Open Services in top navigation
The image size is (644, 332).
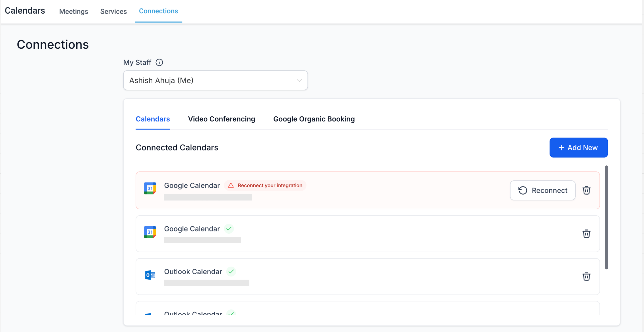[x=113, y=11]
